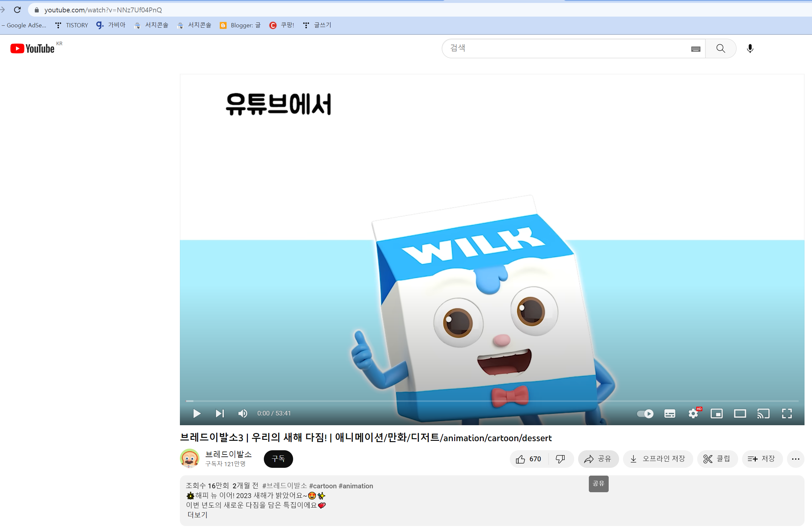This screenshot has width=812, height=528.
Task: Enter fullscreen mode
Action: [787, 414]
